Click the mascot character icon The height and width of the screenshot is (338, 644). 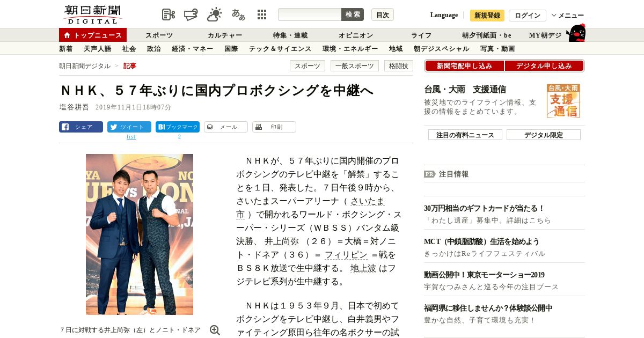point(576,33)
